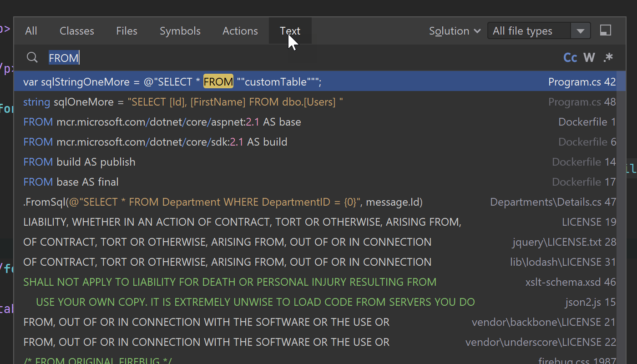The height and width of the screenshot is (364, 637).
Task: Open results in Find tool window icon
Action: tap(606, 30)
